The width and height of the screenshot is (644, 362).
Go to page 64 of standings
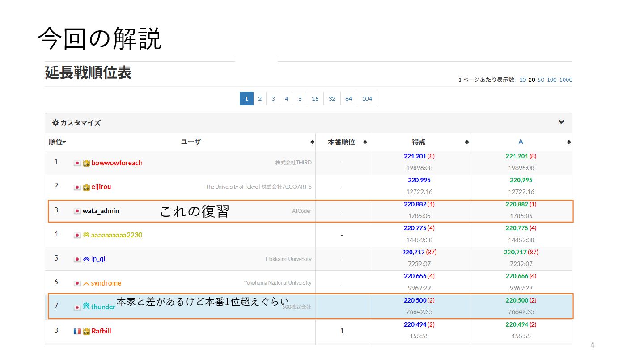(349, 99)
